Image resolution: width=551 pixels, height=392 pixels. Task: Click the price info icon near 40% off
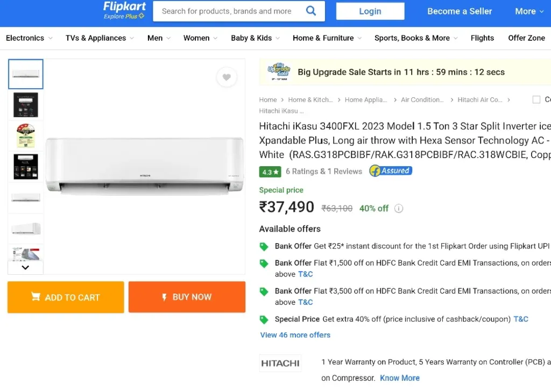[399, 208]
